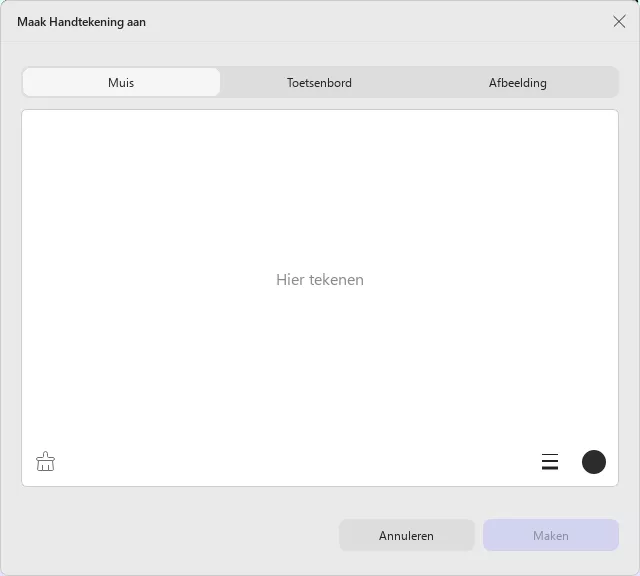Pick the black pen color circle

593,462
